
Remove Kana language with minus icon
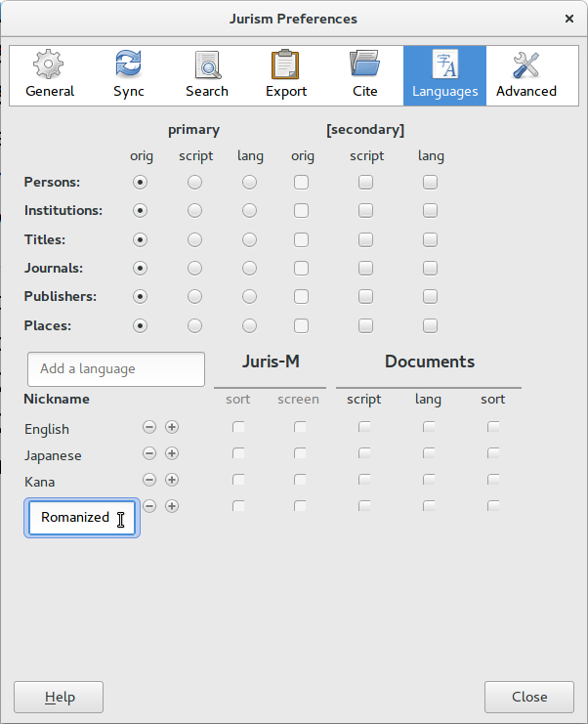point(149,480)
